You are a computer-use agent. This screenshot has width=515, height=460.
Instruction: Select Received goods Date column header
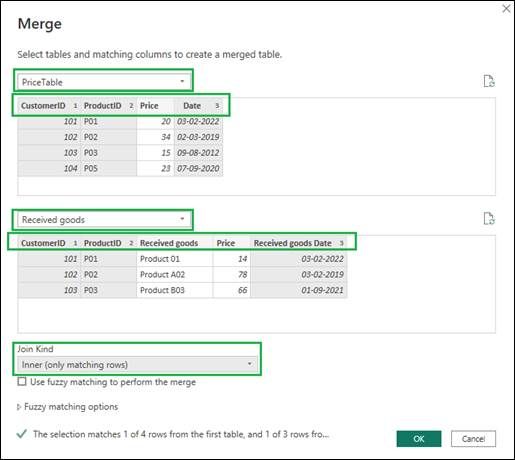(x=299, y=243)
